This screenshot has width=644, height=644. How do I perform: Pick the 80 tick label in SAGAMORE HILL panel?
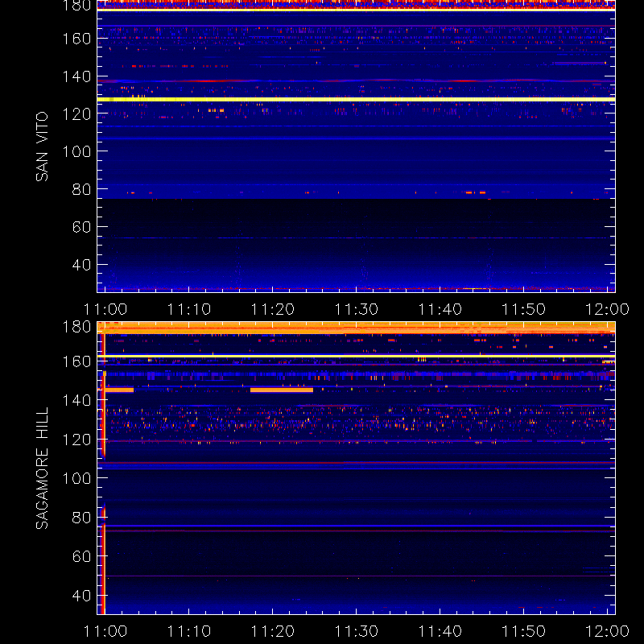click(81, 518)
